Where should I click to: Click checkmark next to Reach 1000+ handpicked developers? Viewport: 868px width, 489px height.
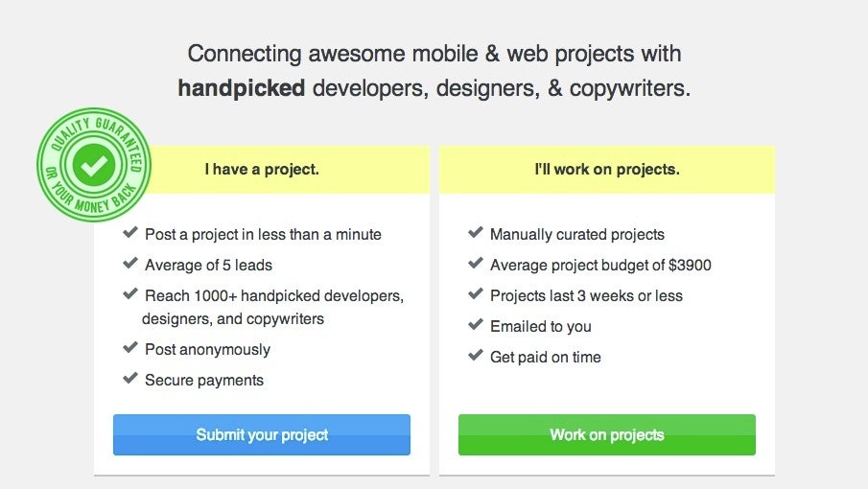[x=130, y=293]
